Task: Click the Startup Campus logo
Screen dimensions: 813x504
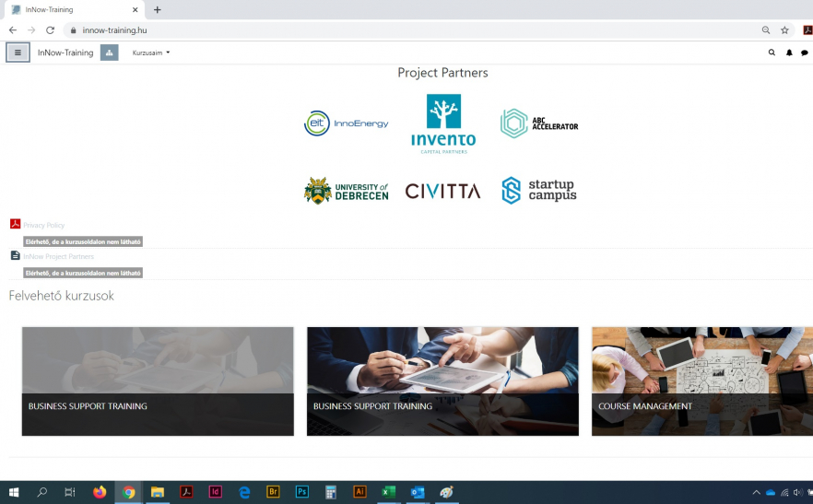Action: [539, 191]
